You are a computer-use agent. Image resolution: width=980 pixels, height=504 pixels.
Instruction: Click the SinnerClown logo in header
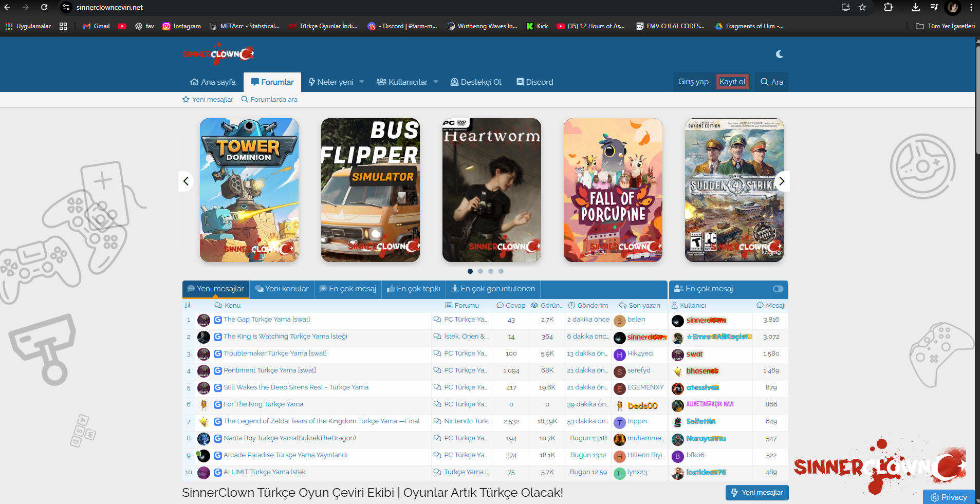click(218, 54)
